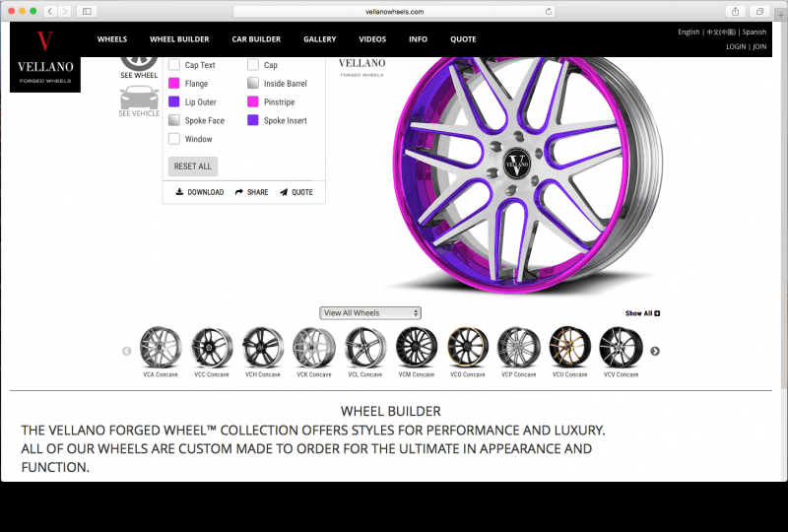Open the Pinstripe pink swatch

253,102
